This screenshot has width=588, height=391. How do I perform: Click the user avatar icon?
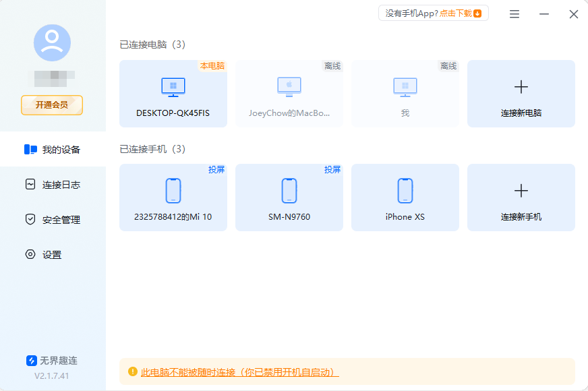point(52,42)
